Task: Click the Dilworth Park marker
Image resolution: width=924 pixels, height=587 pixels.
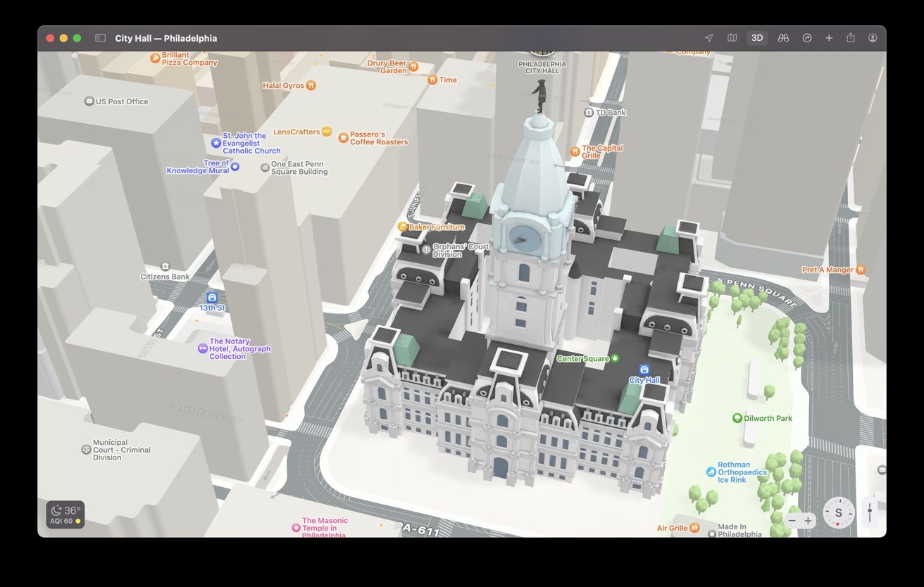Action: [737, 418]
